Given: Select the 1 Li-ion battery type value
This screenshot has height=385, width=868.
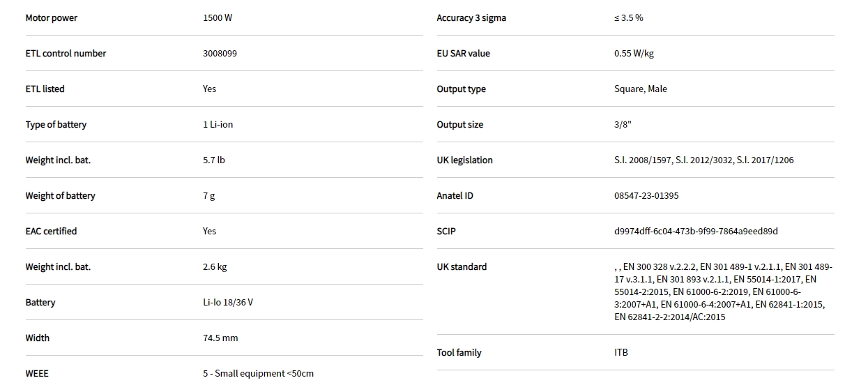Looking at the screenshot, I should click(x=218, y=125).
